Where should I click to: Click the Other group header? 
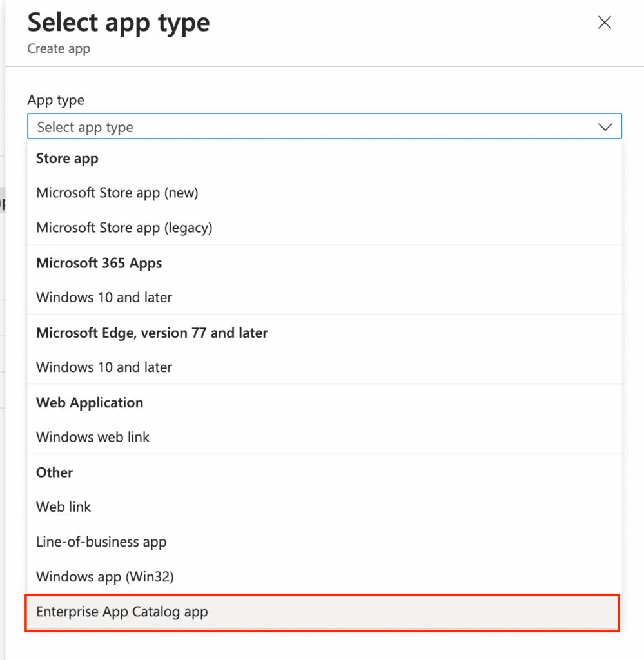coord(54,472)
